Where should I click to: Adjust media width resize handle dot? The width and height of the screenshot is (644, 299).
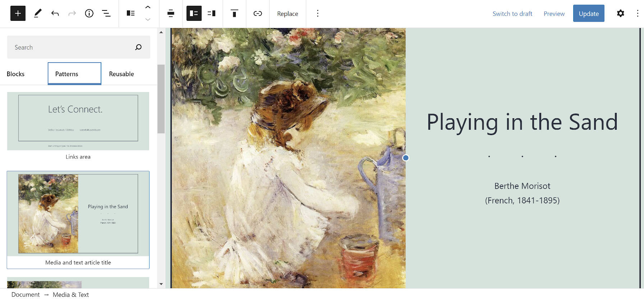[406, 158]
